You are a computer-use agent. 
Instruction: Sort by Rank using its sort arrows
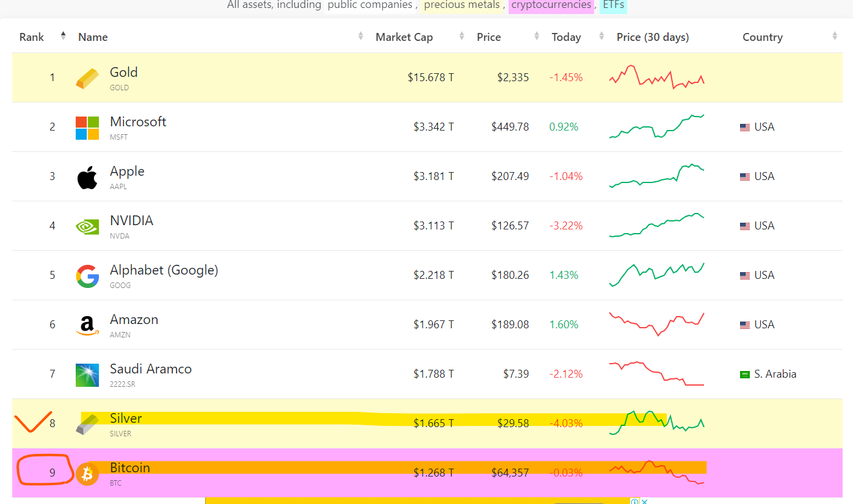pyautogui.click(x=63, y=37)
